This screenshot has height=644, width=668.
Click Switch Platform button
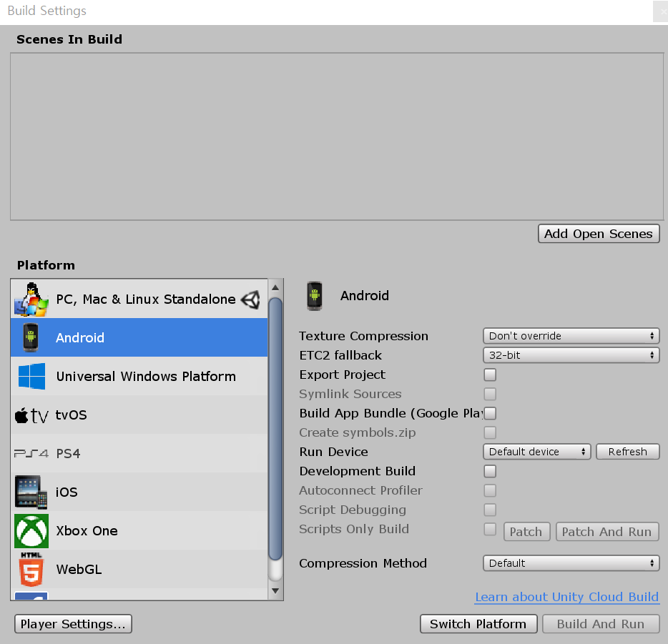(x=478, y=623)
